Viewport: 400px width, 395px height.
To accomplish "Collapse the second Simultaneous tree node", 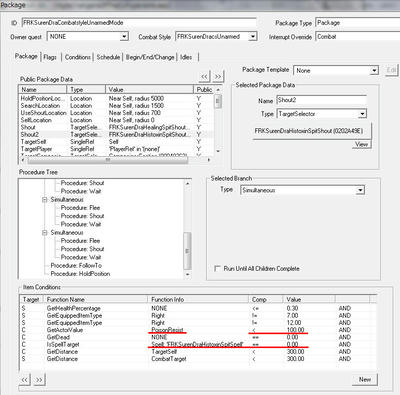I will (x=44, y=233).
